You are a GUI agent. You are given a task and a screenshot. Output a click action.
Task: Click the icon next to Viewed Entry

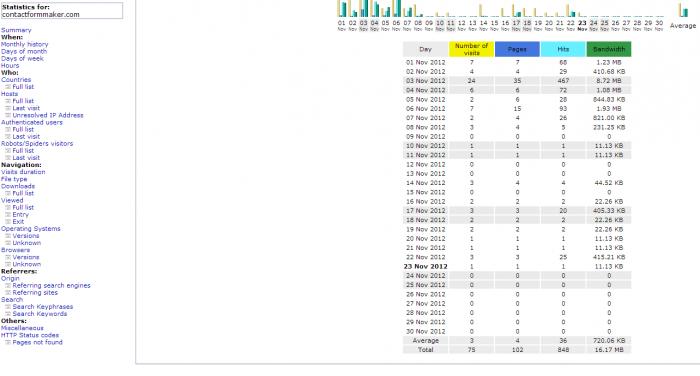point(8,214)
